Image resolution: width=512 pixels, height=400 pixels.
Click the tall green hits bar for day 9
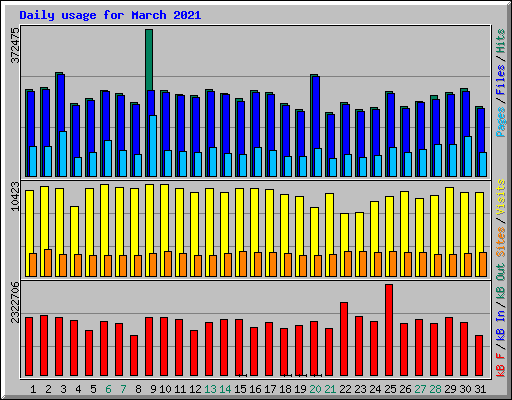pyautogui.click(x=149, y=60)
